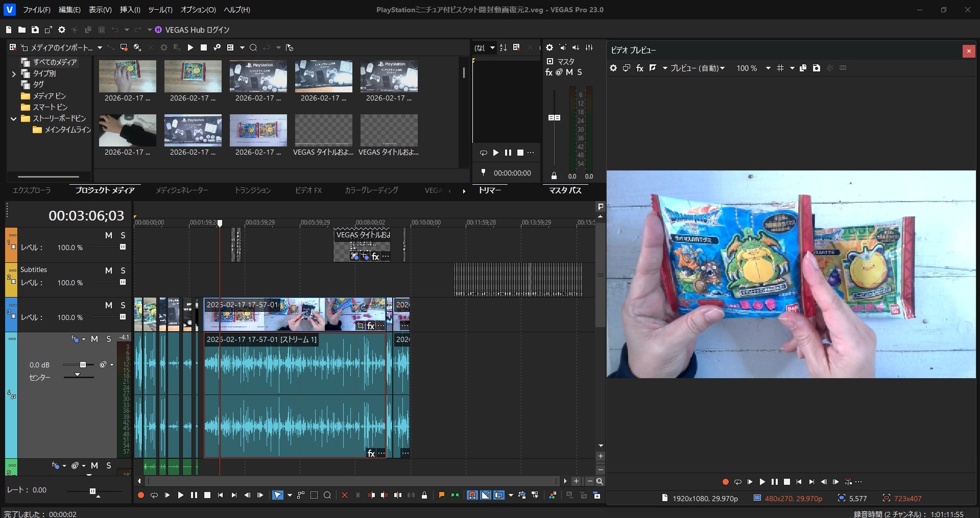Click the timeline record button
Image resolution: width=980 pixels, height=518 pixels.
[x=141, y=495]
